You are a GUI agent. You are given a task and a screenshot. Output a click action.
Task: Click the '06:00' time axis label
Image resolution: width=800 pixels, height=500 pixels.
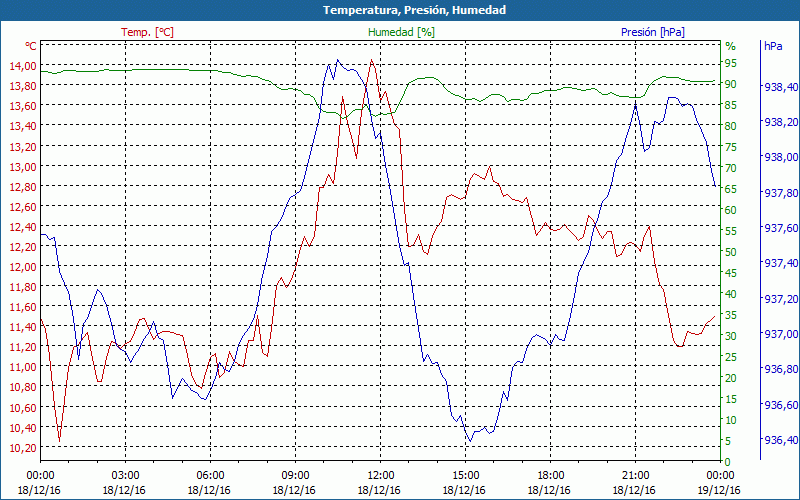coord(210,476)
